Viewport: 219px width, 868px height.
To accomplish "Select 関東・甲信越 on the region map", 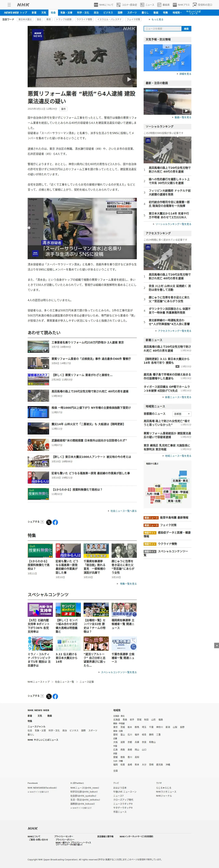I will pos(181,492).
